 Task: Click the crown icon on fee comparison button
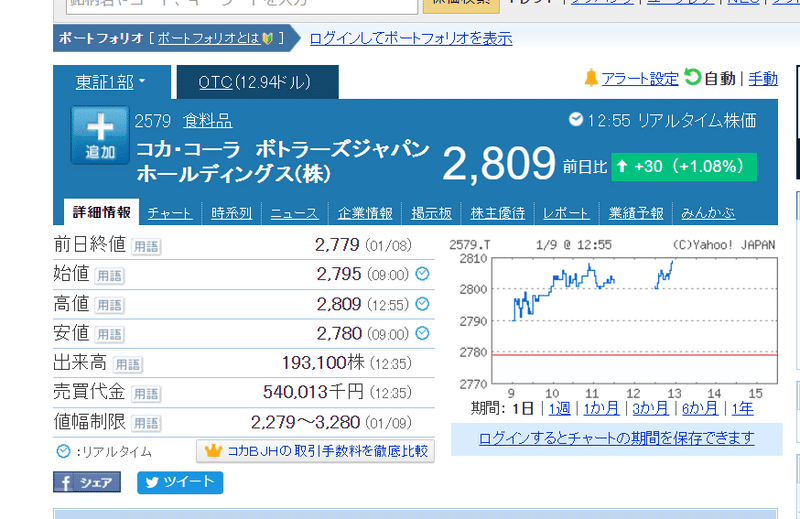click(213, 451)
